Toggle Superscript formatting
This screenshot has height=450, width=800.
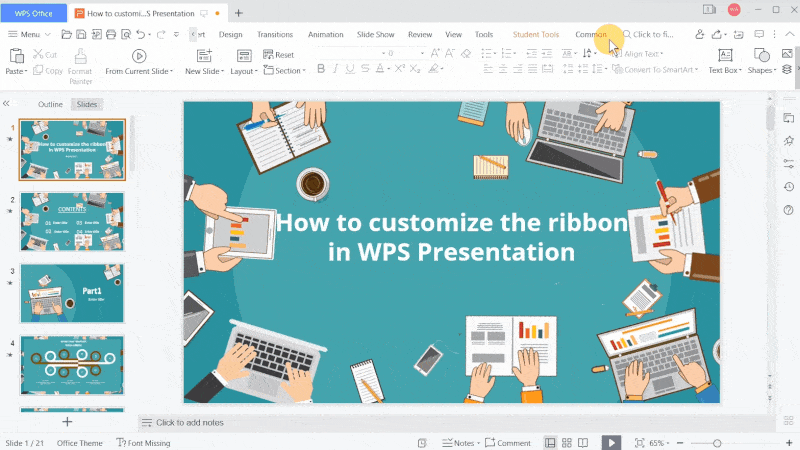click(x=400, y=68)
